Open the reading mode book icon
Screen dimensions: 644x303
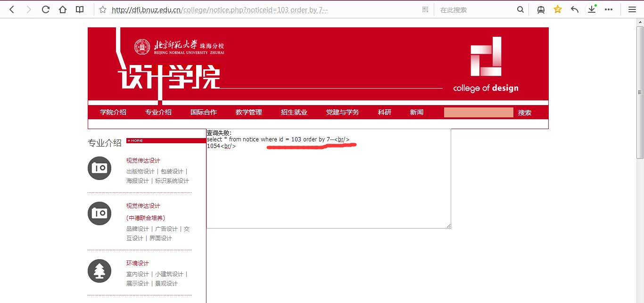80,9
